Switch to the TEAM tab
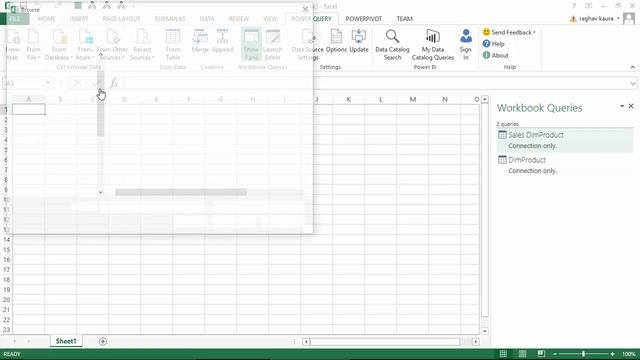The width and height of the screenshot is (640, 360). [x=404, y=19]
